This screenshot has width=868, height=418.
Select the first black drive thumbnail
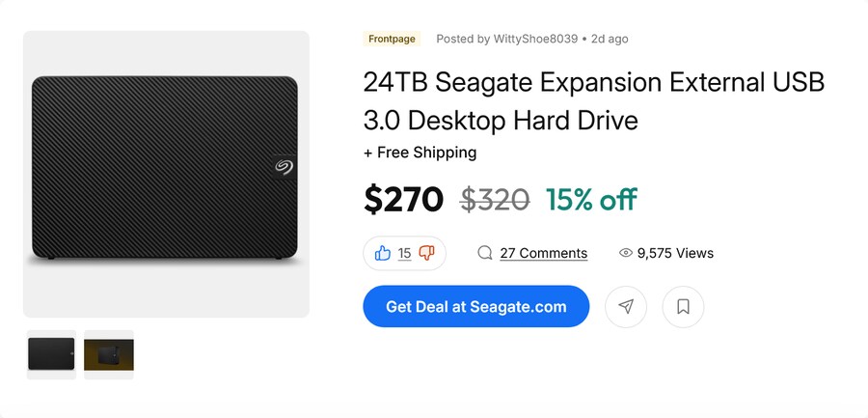coord(51,355)
